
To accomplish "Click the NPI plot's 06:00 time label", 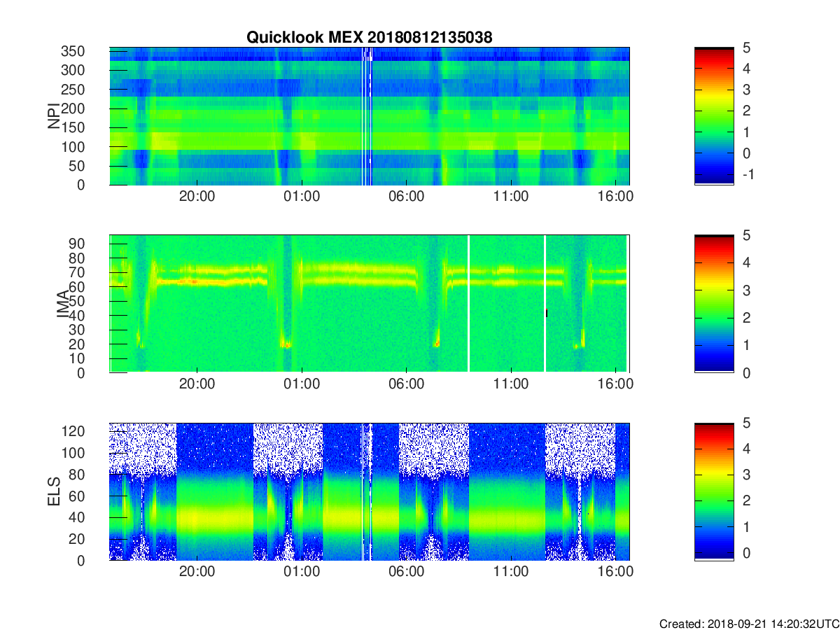I will click(407, 197).
